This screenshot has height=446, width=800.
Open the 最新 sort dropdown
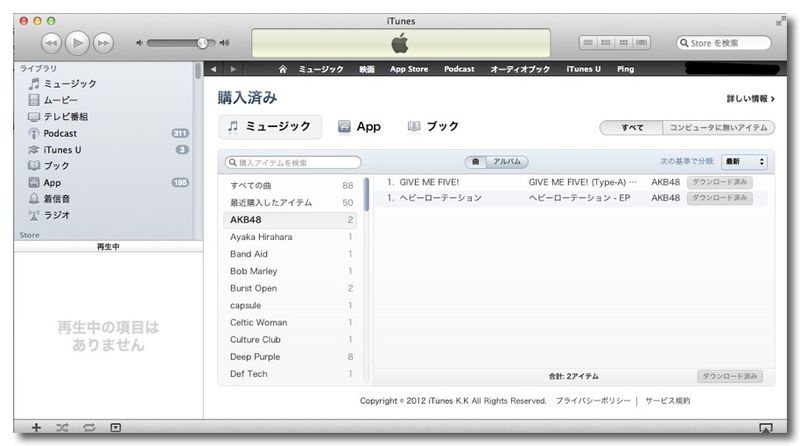click(744, 162)
